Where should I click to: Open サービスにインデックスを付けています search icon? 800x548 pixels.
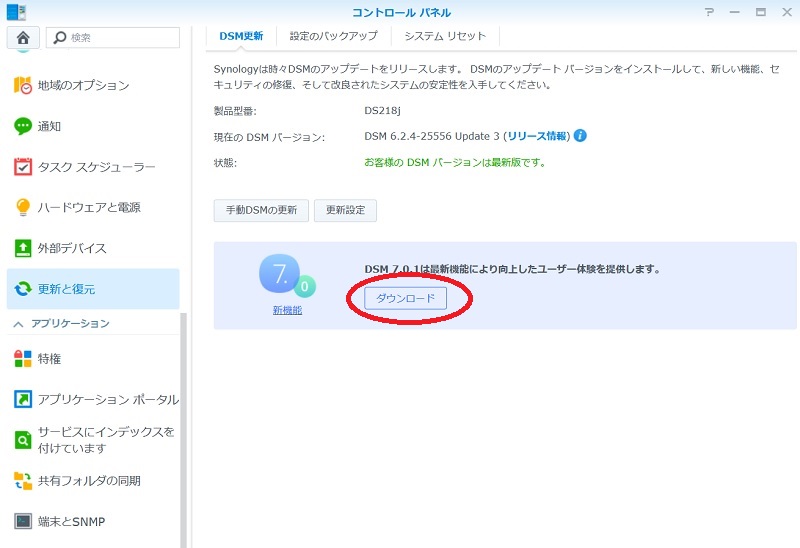click(22, 440)
